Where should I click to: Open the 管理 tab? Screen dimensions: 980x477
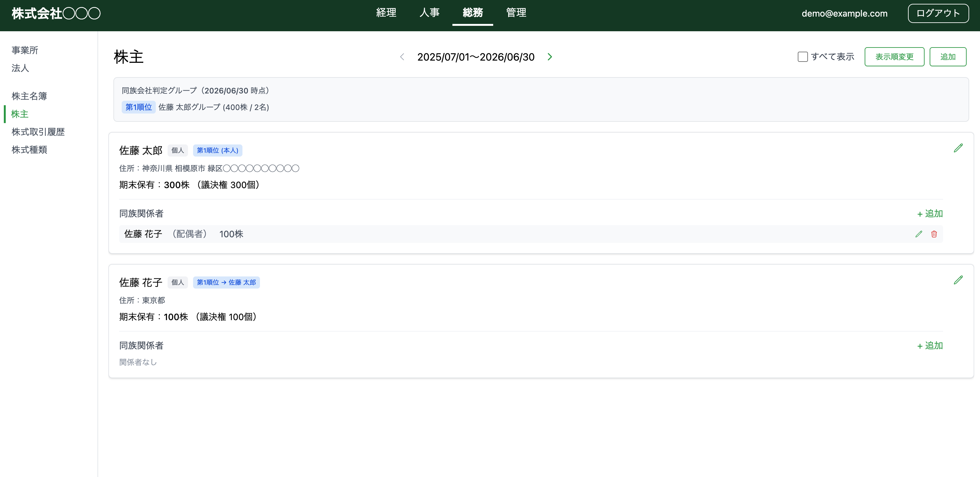tap(516, 13)
